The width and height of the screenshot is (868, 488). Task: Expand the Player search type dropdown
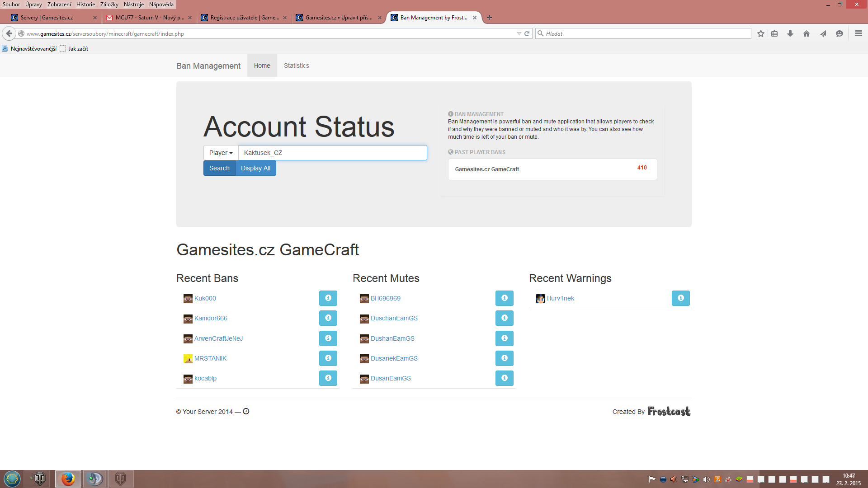[221, 153]
